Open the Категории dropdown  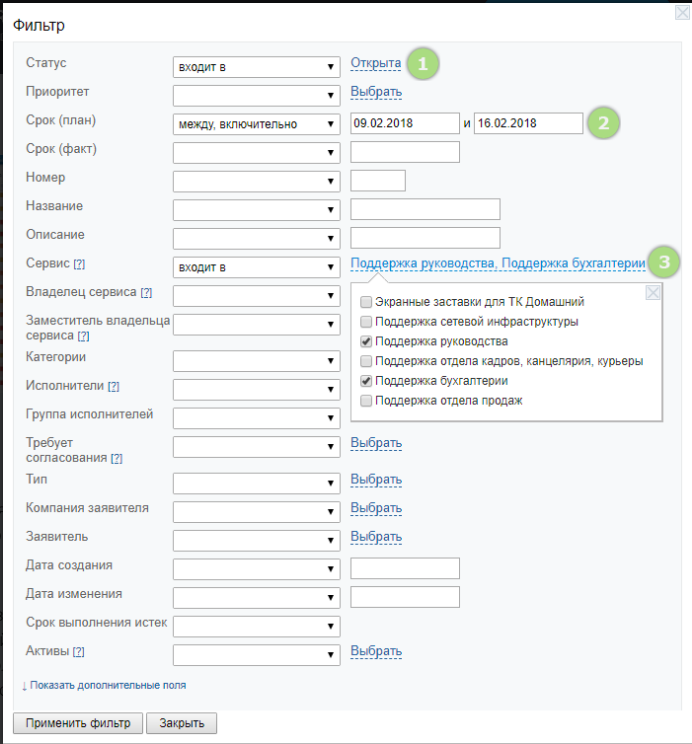tap(256, 360)
